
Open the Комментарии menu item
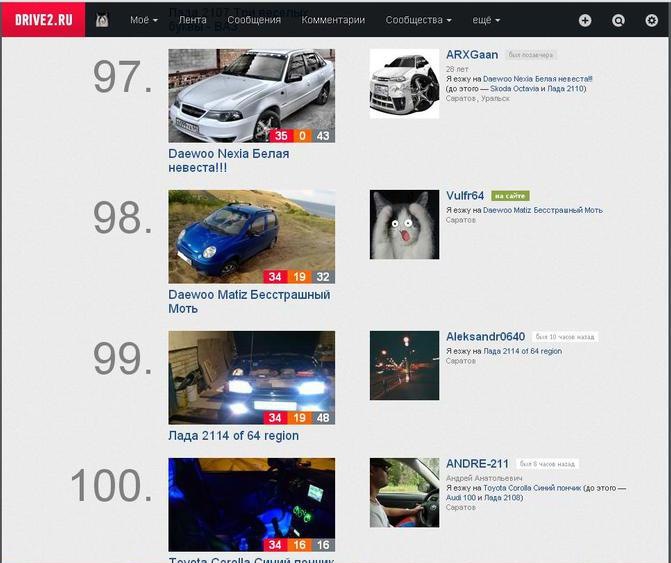[333, 20]
